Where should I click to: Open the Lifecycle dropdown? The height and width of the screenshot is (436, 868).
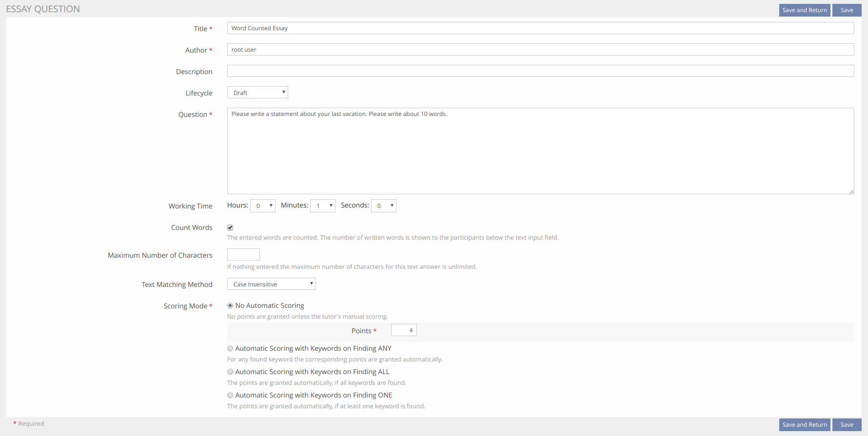coord(257,93)
